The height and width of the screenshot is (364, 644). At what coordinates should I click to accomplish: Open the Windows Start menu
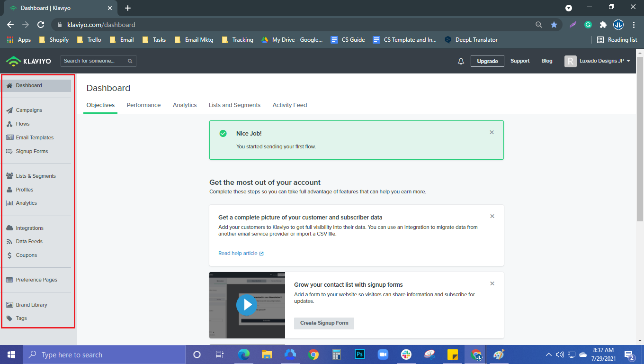(11, 355)
